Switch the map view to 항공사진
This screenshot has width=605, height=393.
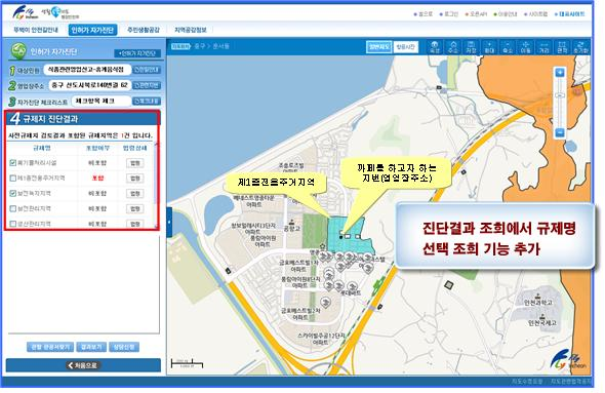[406, 47]
